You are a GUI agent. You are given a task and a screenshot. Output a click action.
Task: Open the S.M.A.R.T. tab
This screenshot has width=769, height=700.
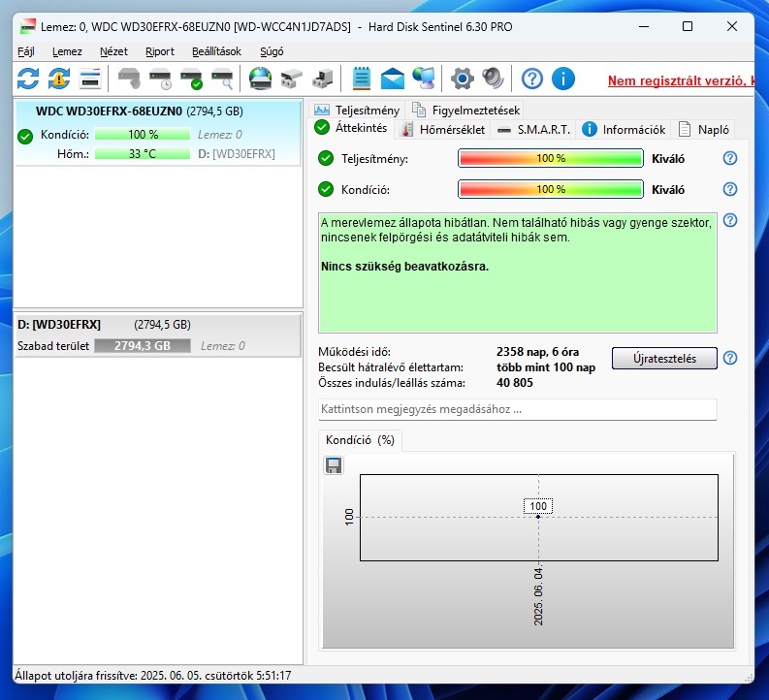[x=533, y=129]
